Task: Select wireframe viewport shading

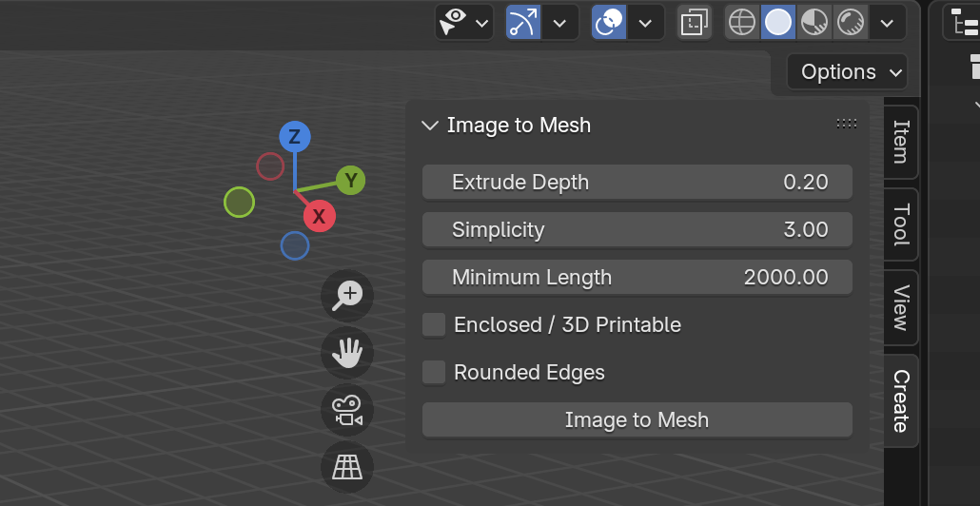Action: click(x=742, y=23)
